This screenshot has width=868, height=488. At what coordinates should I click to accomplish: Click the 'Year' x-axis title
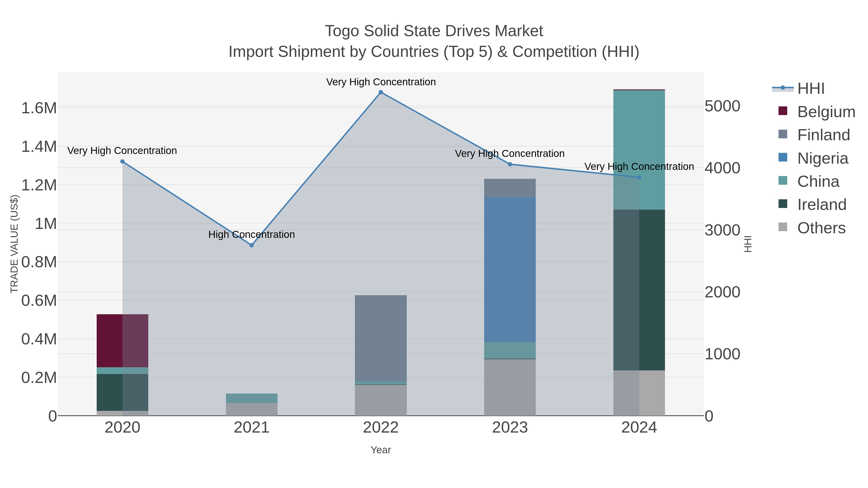click(381, 450)
